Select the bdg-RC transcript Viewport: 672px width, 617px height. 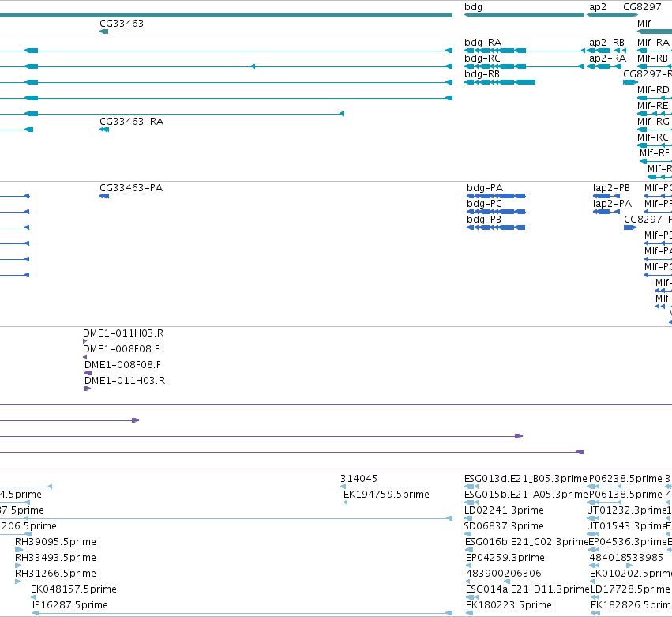coord(524,66)
